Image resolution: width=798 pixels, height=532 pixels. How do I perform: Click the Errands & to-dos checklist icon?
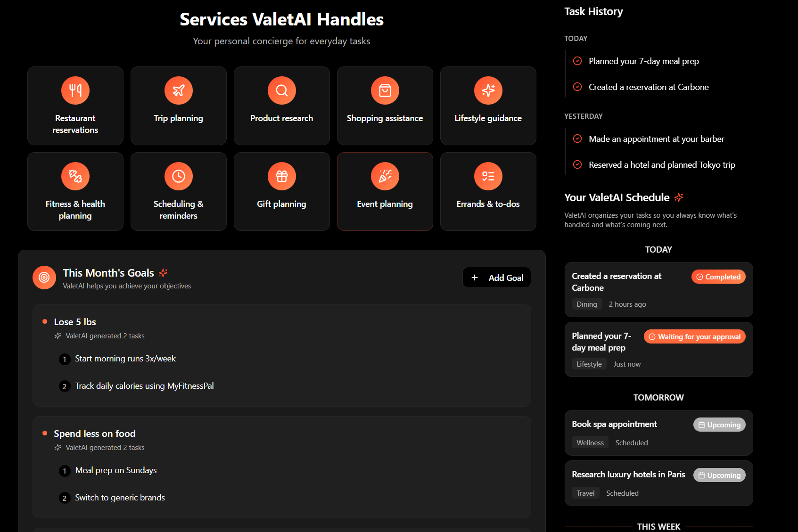[488, 176]
